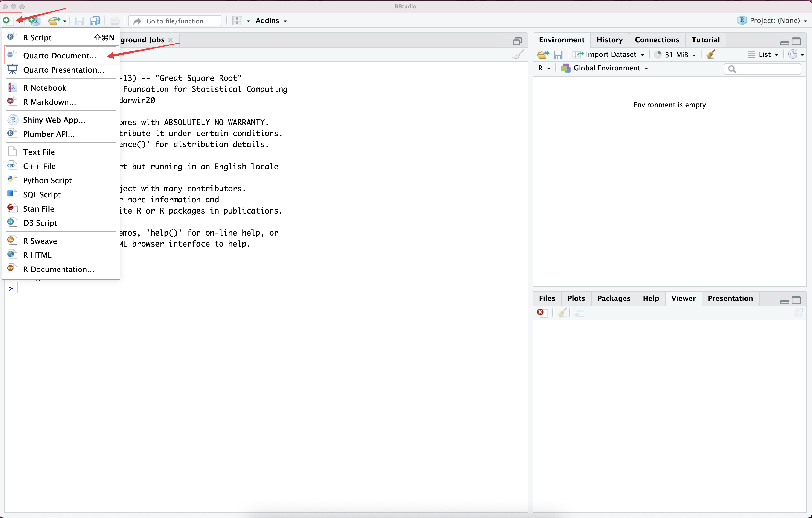Switch to the Viewer tab
The width and height of the screenshot is (812, 518).
click(683, 298)
